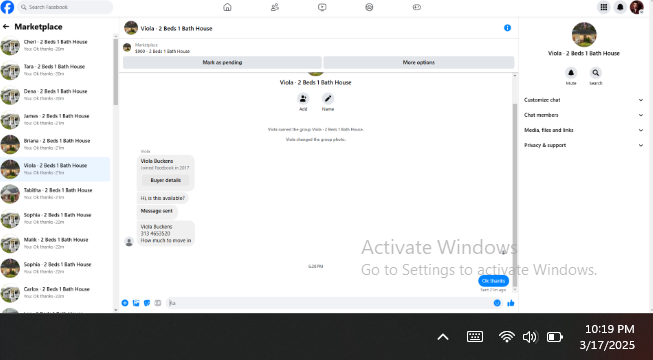Open the Watch video icon
This screenshot has width=653, height=360.
click(322, 7)
